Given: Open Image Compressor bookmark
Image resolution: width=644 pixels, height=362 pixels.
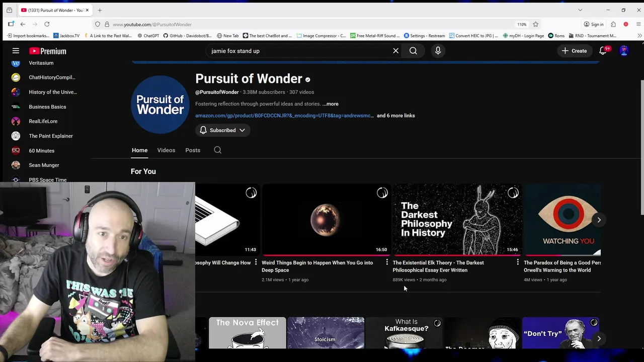Looking at the screenshot, I should tap(321, 36).
